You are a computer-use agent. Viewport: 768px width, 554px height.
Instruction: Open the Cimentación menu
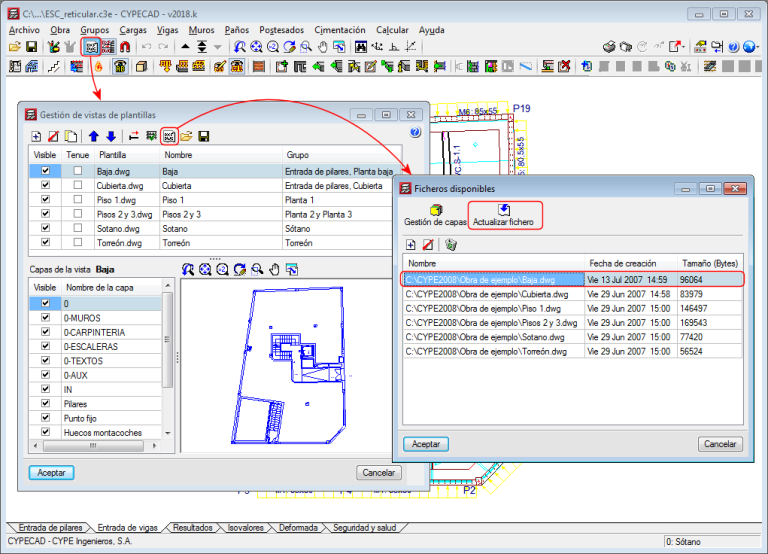[x=340, y=30]
